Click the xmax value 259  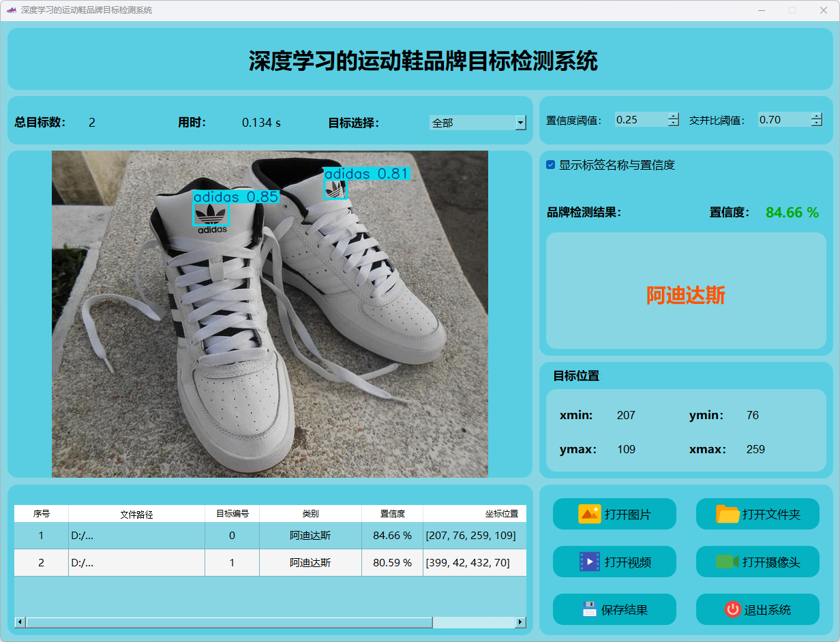tap(755, 449)
